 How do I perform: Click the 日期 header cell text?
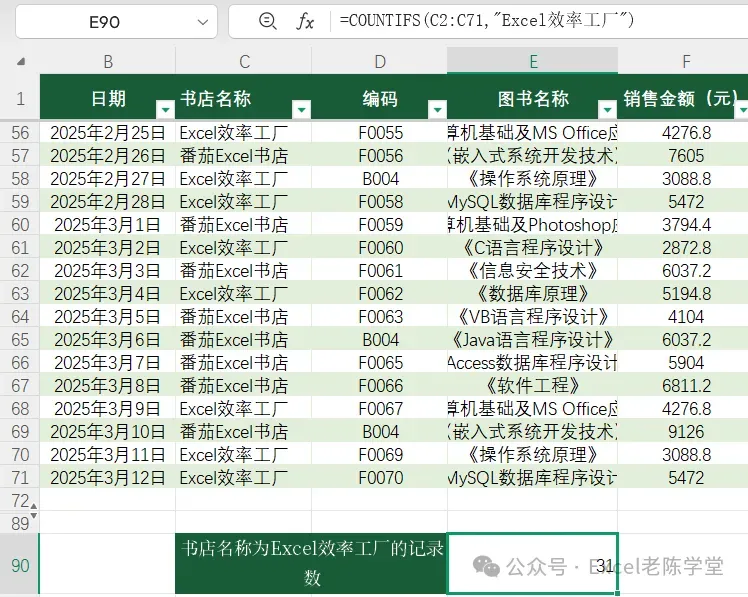[108, 99]
